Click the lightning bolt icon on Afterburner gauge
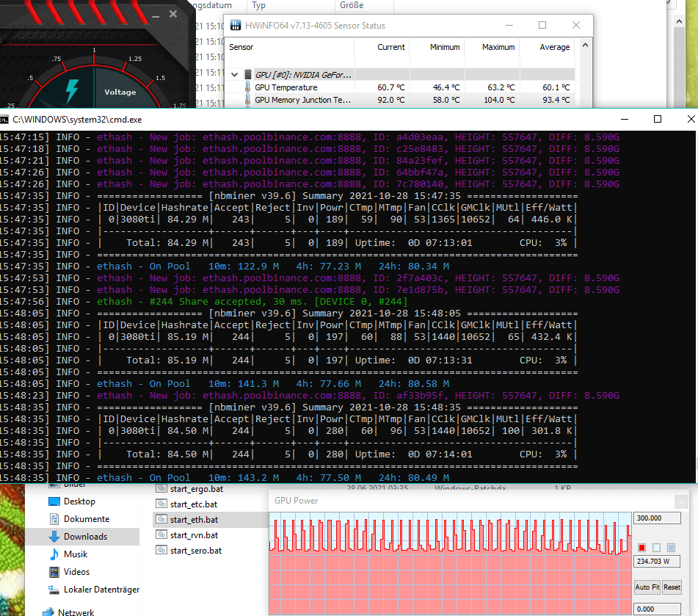The image size is (698, 616). (72, 90)
